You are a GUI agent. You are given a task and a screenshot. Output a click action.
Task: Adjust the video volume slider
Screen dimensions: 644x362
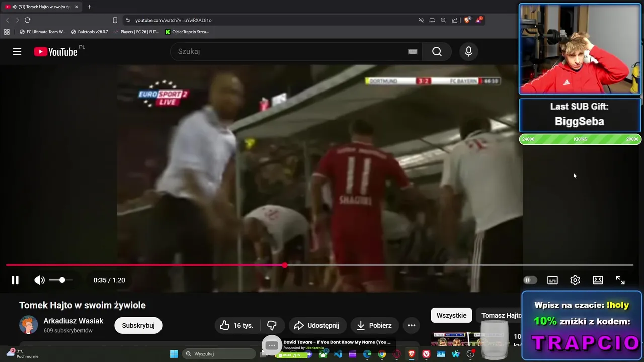pos(61,280)
